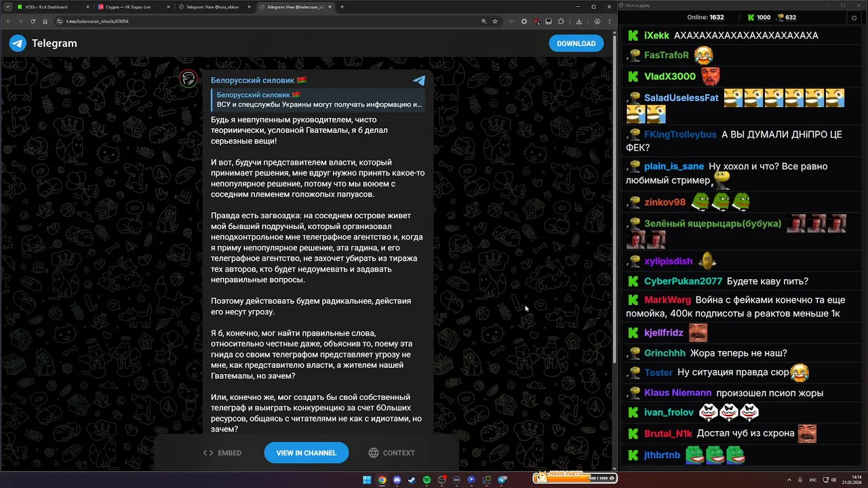Click username plain_is_sane in chat
This screenshot has height=488, width=868.
coord(674,166)
